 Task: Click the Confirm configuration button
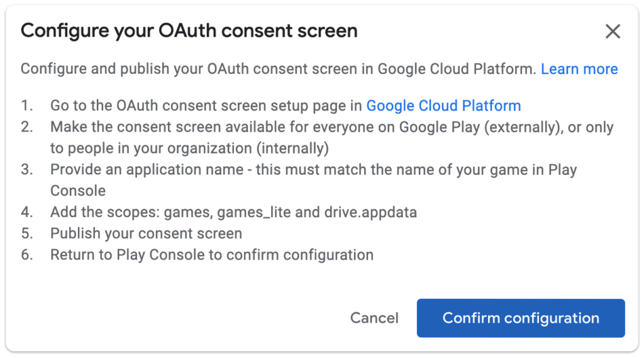[520, 318]
